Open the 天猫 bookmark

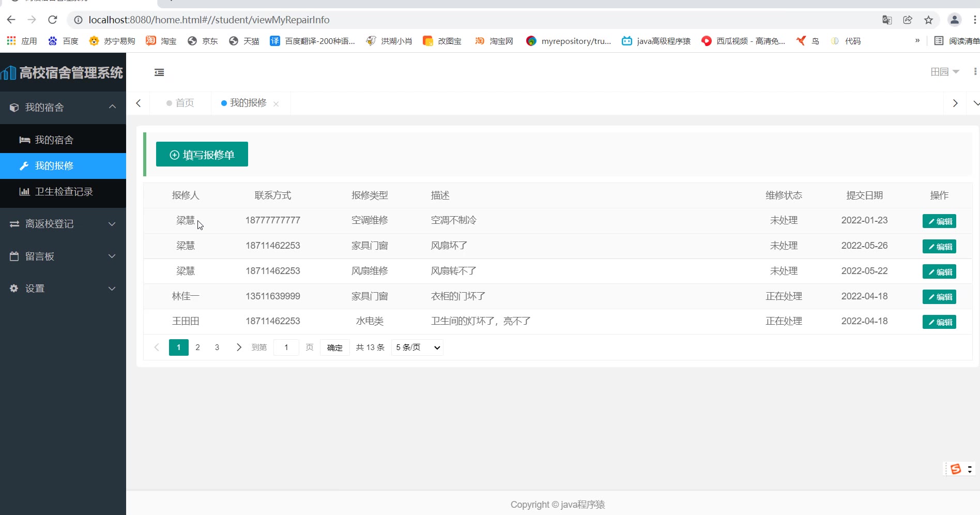point(244,41)
